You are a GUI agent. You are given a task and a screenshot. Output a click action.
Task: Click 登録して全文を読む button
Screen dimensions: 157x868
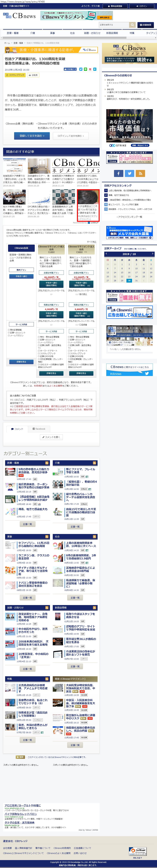pos(32,136)
